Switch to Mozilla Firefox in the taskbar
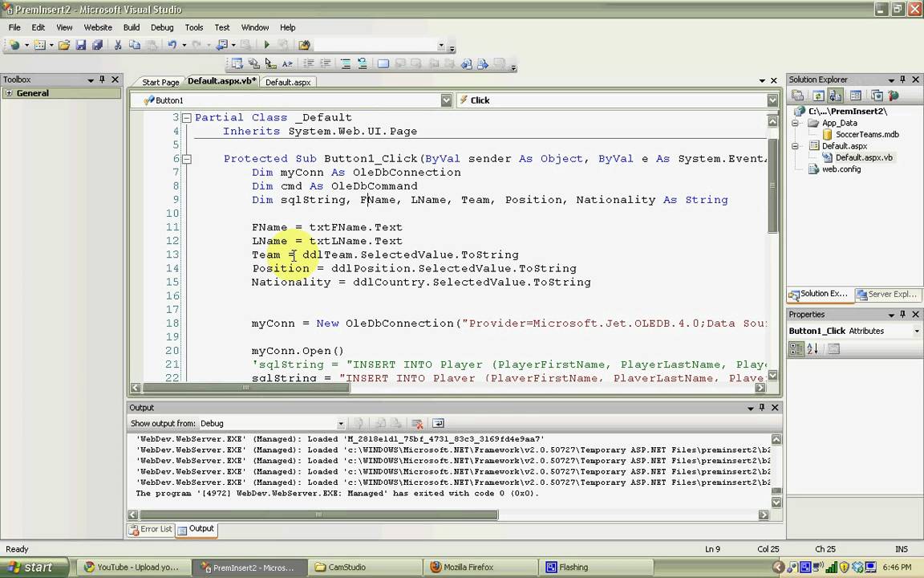The height and width of the screenshot is (578, 924). (x=480, y=568)
